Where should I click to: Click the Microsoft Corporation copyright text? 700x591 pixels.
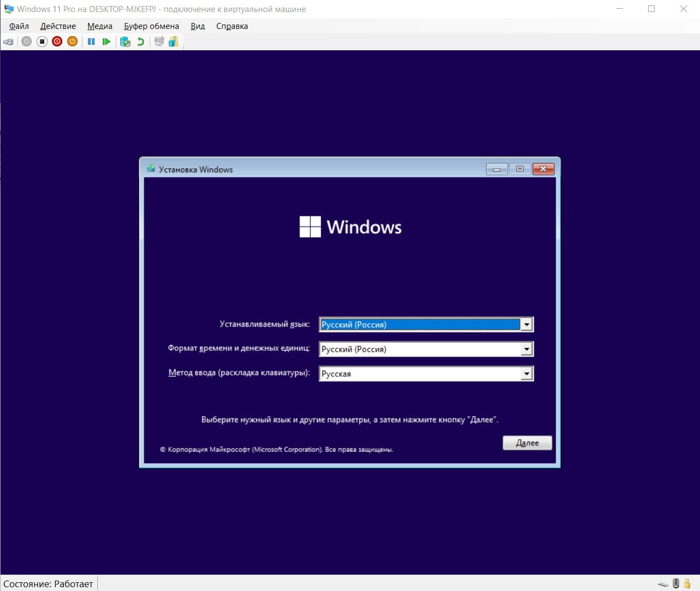click(x=277, y=450)
